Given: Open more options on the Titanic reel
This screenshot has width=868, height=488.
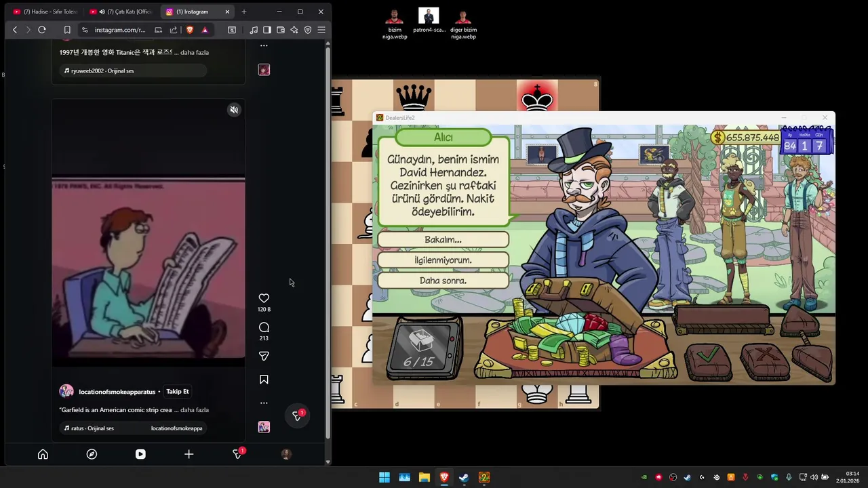Looking at the screenshot, I should pos(264,45).
